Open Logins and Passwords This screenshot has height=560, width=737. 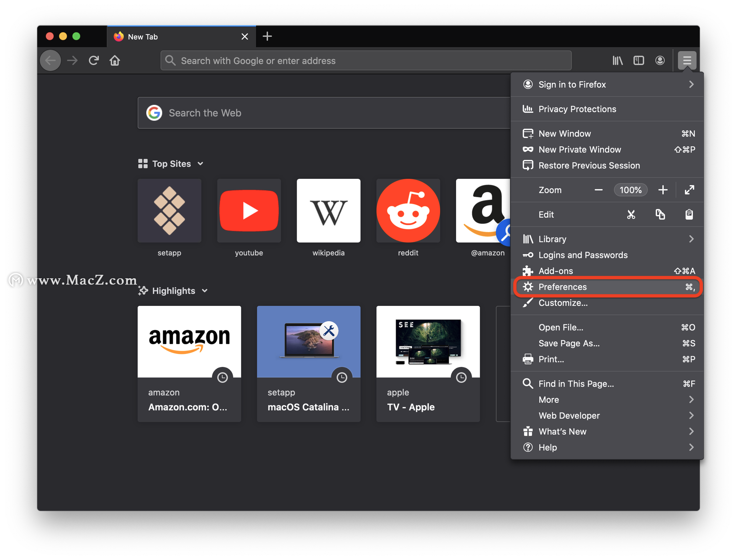tap(607, 255)
